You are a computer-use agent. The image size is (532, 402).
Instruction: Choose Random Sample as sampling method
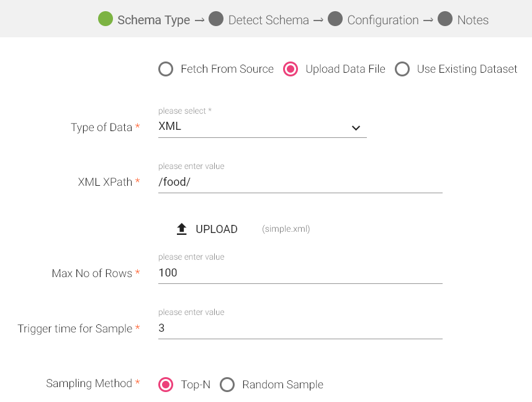coord(227,385)
